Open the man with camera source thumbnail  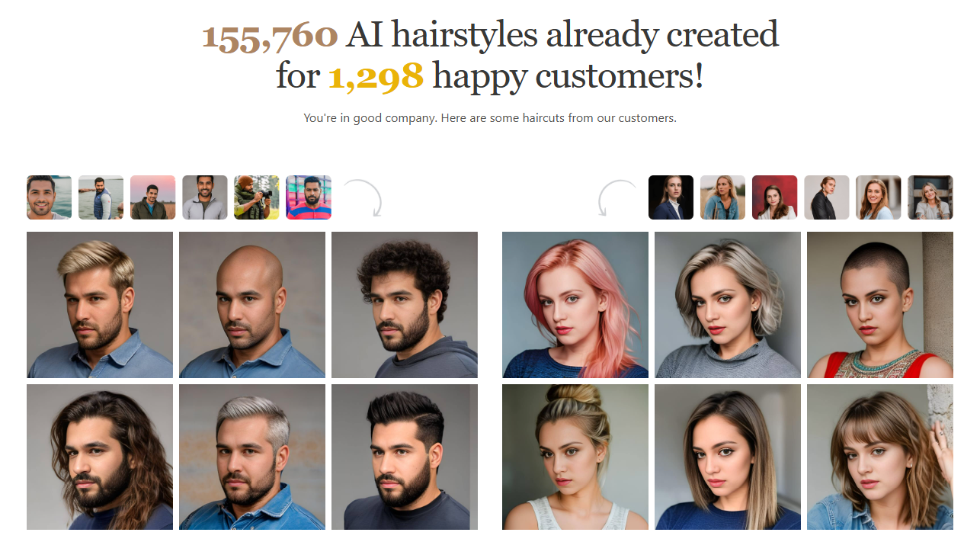[257, 197]
